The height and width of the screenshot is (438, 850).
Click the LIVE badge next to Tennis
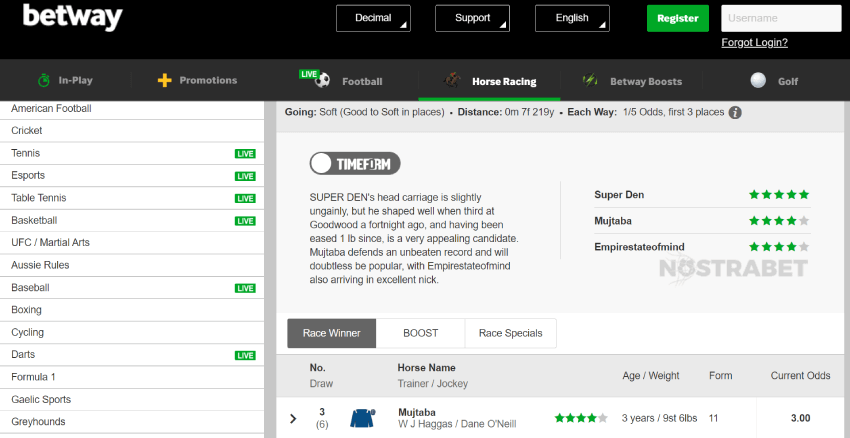pyautogui.click(x=245, y=153)
